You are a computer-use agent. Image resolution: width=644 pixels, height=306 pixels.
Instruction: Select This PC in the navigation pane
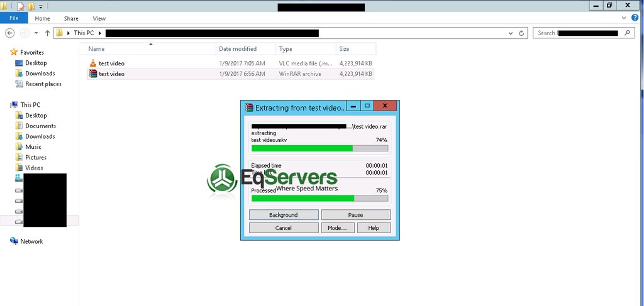pyautogui.click(x=30, y=104)
